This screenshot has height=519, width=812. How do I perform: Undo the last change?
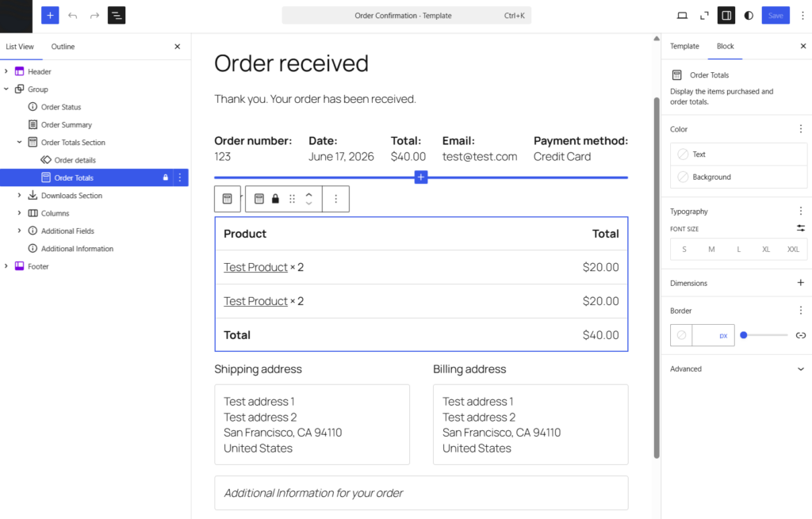(x=72, y=16)
